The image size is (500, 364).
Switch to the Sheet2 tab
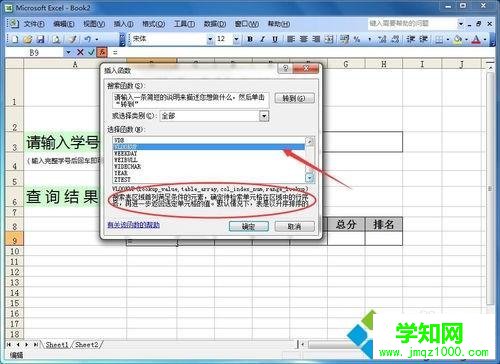pos(87,345)
